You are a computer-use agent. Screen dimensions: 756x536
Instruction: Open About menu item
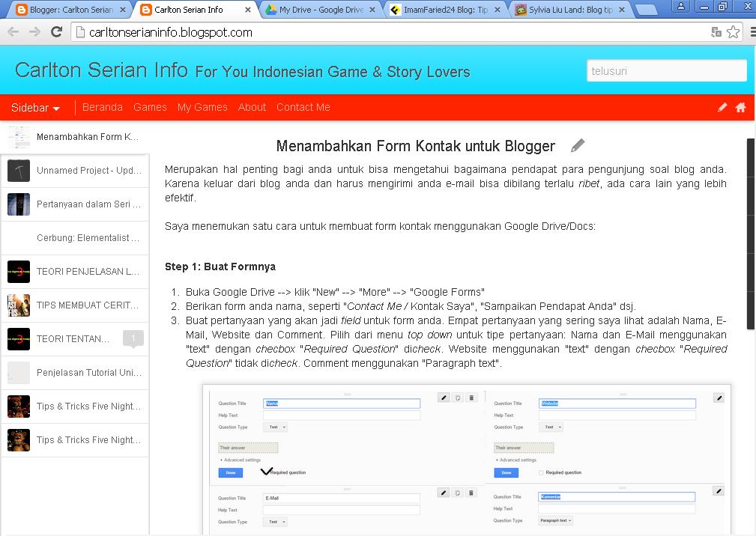pos(252,107)
